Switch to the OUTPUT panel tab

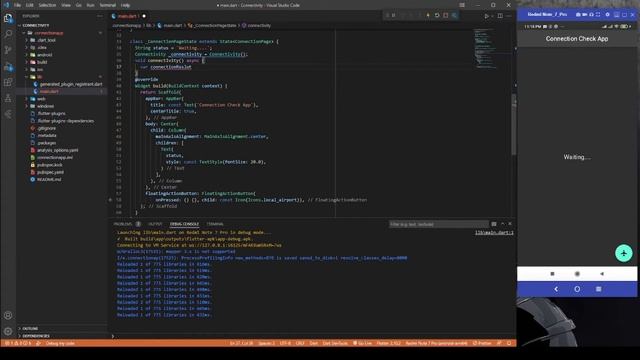coord(155,224)
